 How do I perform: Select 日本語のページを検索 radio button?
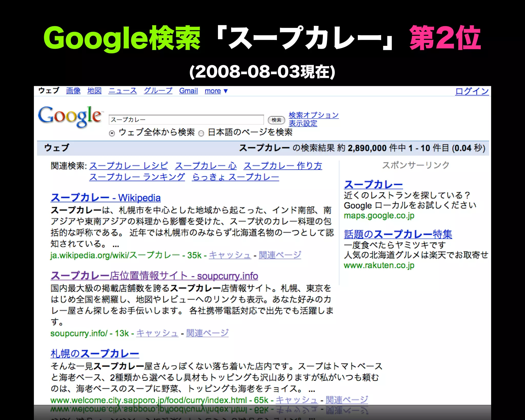pyautogui.click(x=201, y=133)
